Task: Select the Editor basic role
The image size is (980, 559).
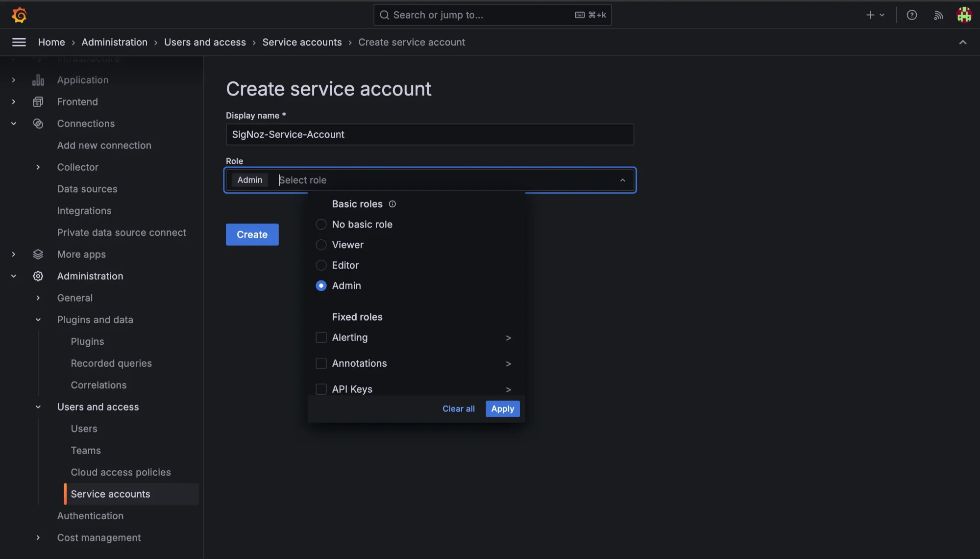Action: [x=321, y=265]
